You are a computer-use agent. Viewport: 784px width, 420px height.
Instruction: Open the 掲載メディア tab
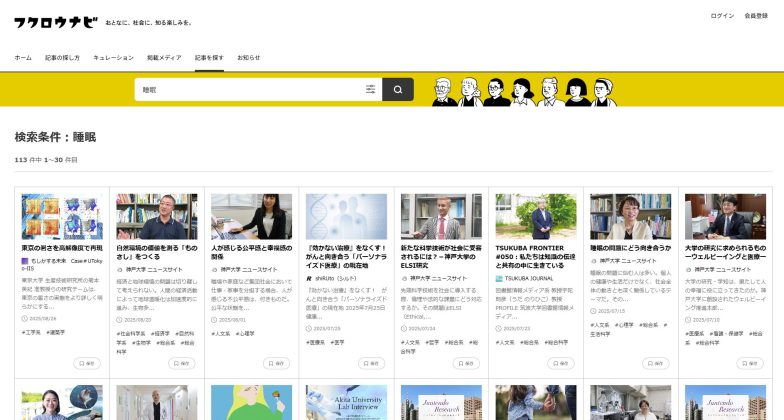164,58
